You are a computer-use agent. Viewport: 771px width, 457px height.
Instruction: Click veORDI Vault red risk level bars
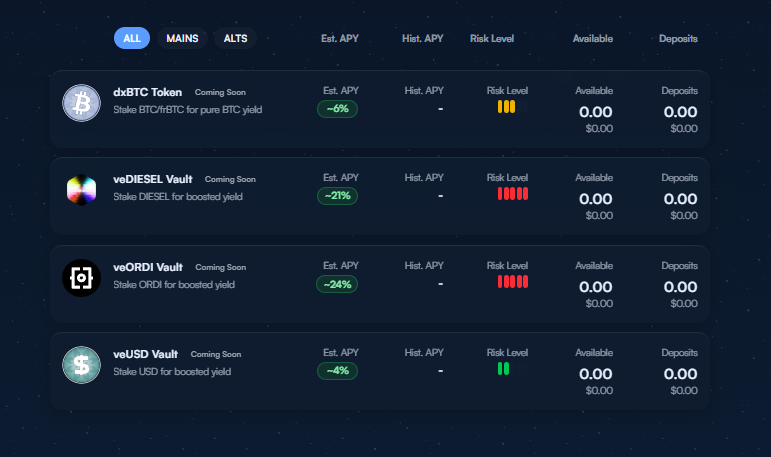click(x=513, y=282)
